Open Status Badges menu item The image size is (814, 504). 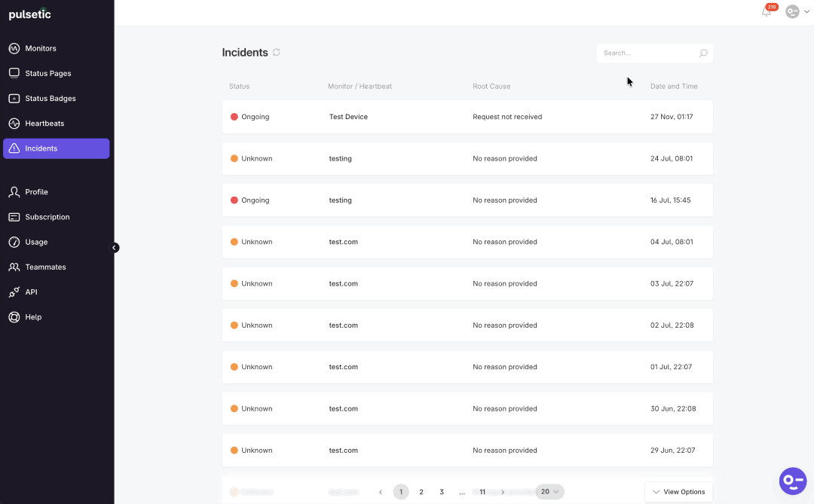click(50, 98)
